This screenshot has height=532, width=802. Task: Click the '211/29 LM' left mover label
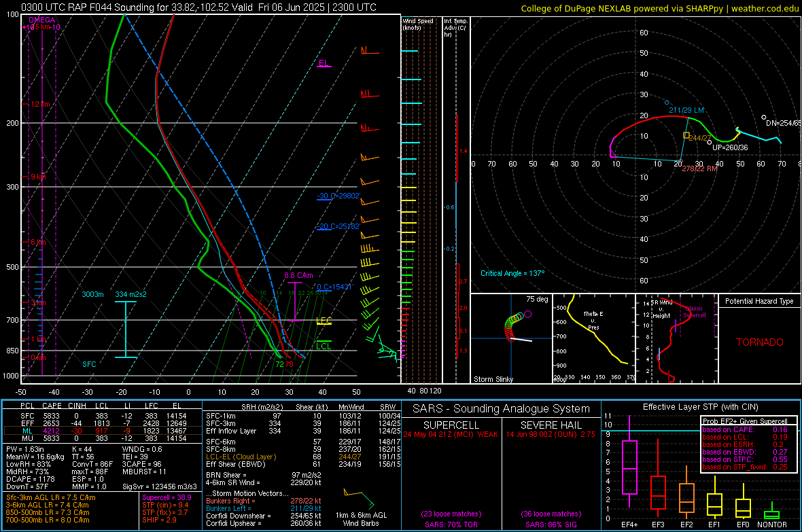[x=686, y=110]
